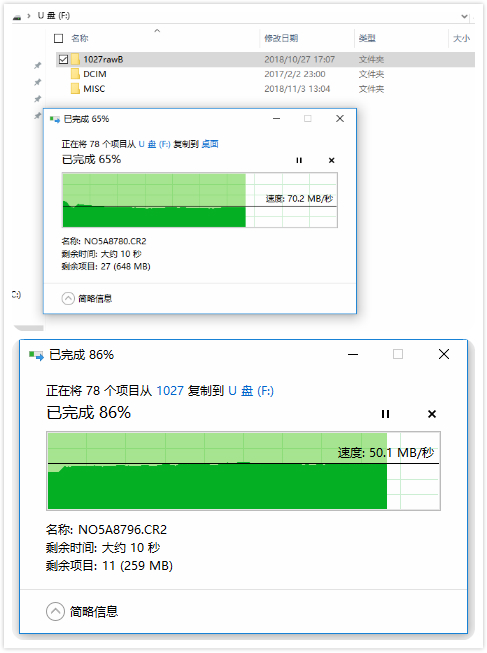Click third pin icon in navigation pane
Screen dimensions: 487x653
(37, 99)
